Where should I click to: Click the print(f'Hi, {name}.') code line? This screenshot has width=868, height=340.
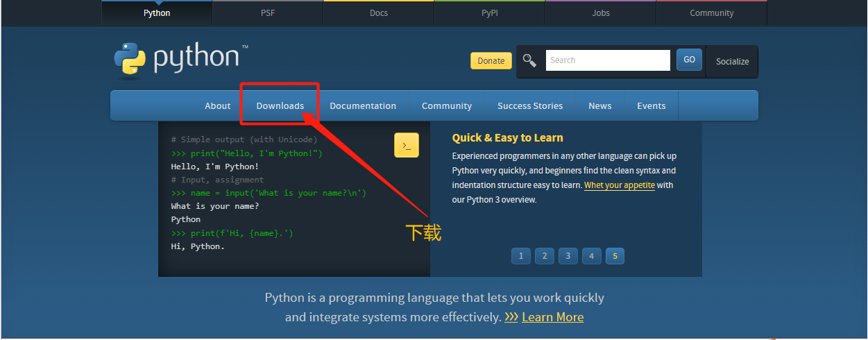[x=232, y=233]
